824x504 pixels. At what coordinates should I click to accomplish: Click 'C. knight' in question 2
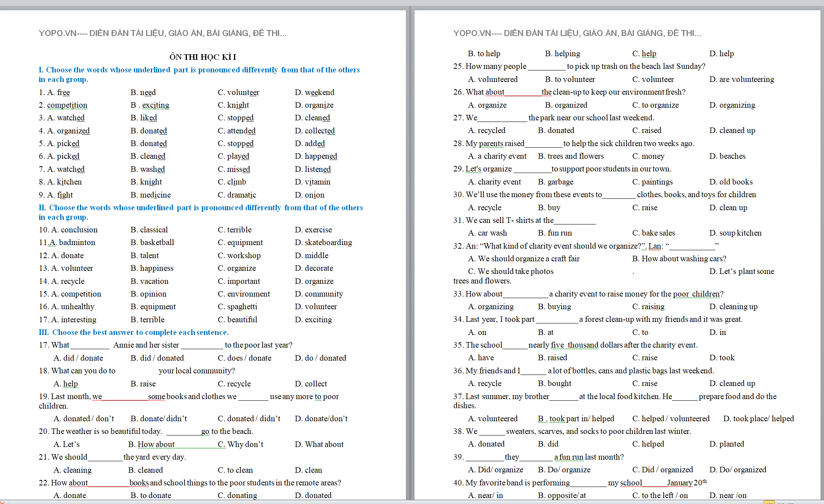[x=233, y=105]
